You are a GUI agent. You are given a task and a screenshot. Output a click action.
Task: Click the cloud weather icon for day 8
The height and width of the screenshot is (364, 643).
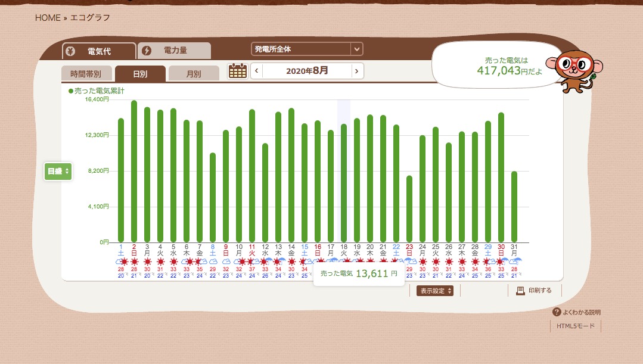click(x=213, y=262)
